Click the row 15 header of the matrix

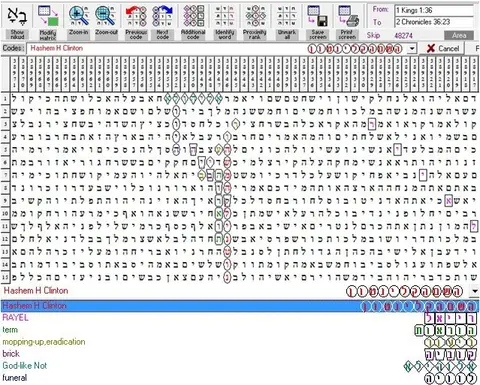click(5, 277)
